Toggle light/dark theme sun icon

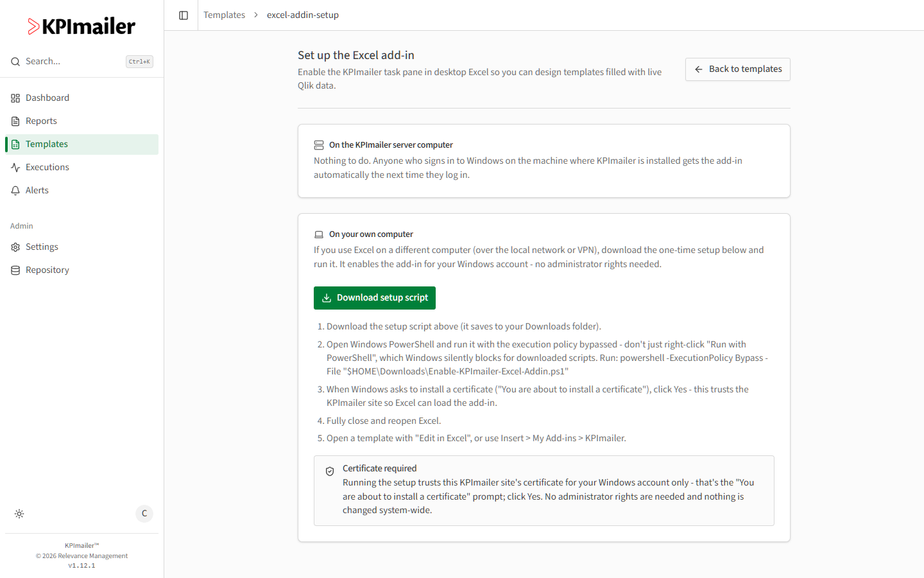[x=19, y=514]
